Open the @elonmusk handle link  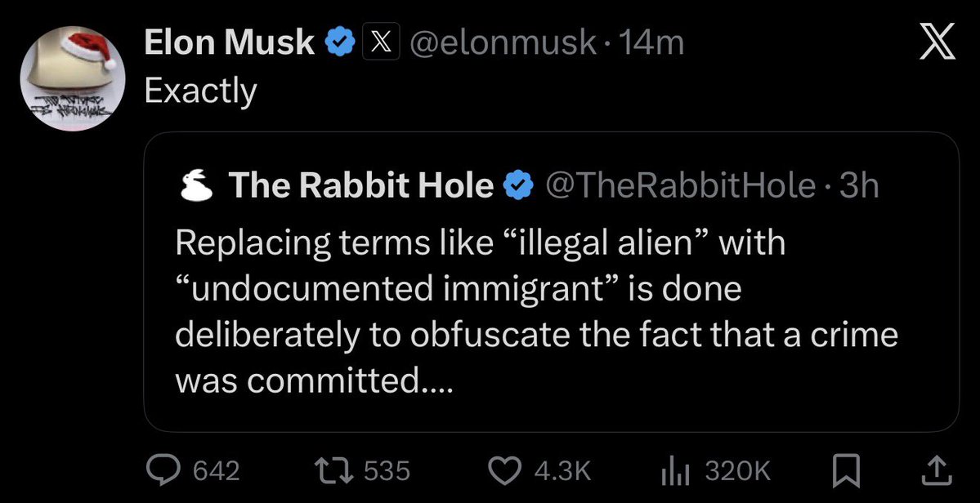(x=502, y=43)
